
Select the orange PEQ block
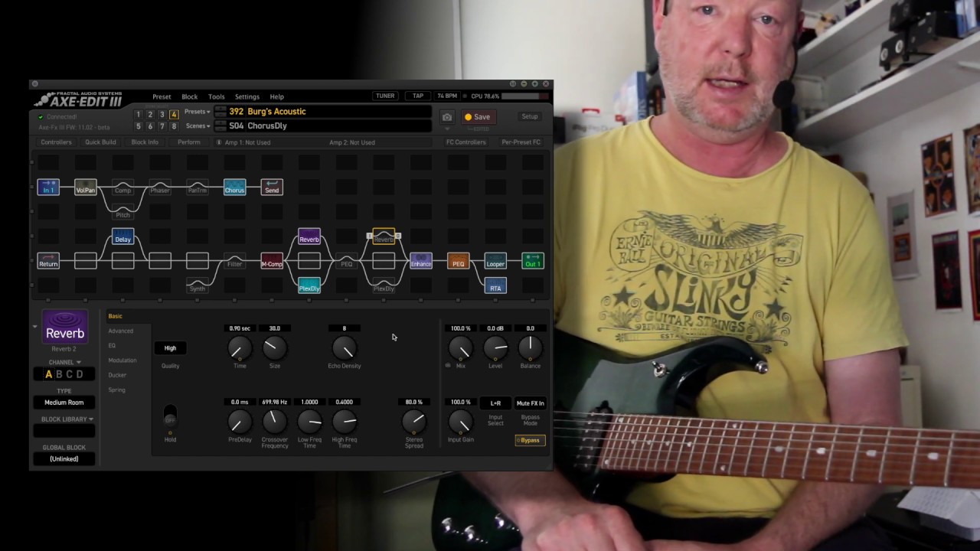point(458,261)
